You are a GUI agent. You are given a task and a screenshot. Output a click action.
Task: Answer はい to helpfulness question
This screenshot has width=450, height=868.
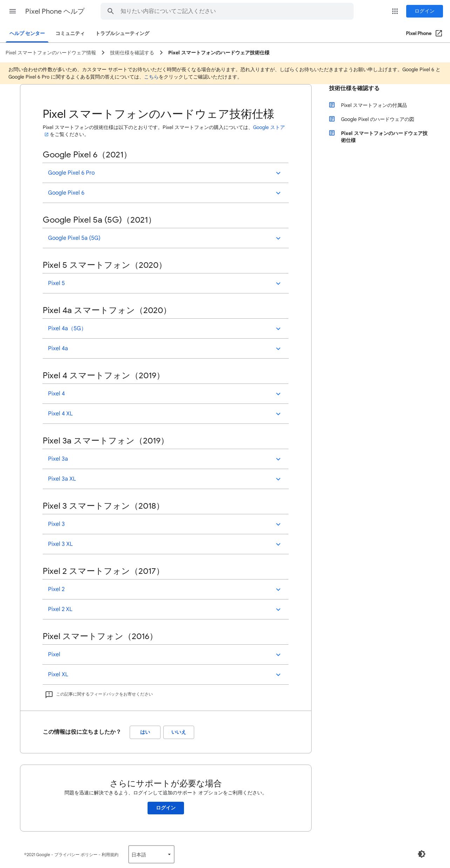[145, 732]
